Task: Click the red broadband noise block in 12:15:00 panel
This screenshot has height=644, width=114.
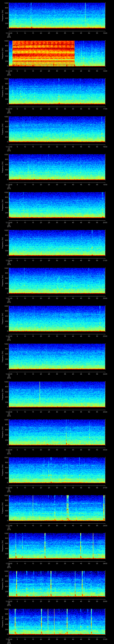Action: 44,53
